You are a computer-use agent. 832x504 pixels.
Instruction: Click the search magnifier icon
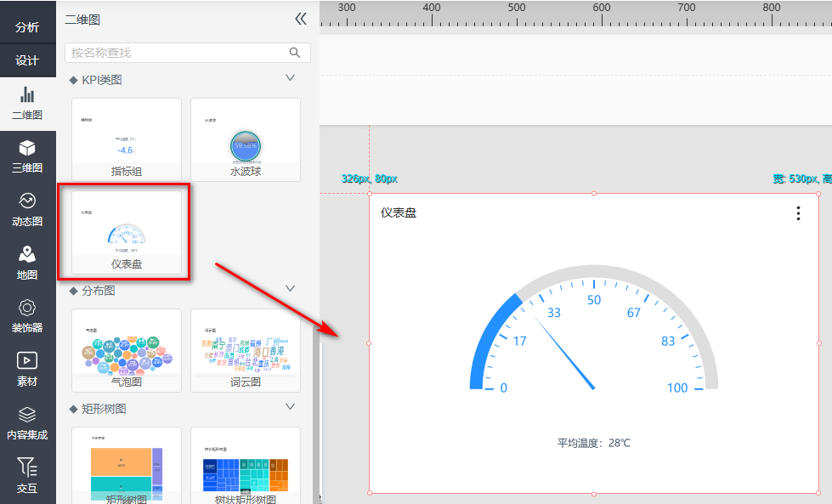coord(295,53)
